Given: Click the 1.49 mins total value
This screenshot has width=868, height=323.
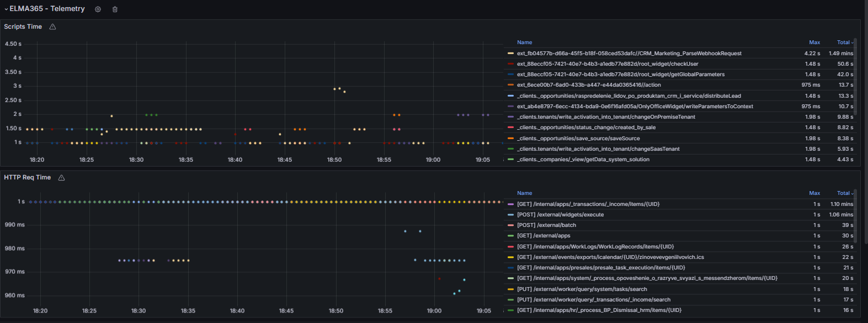Looking at the screenshot, I should [x=841, y=54].
